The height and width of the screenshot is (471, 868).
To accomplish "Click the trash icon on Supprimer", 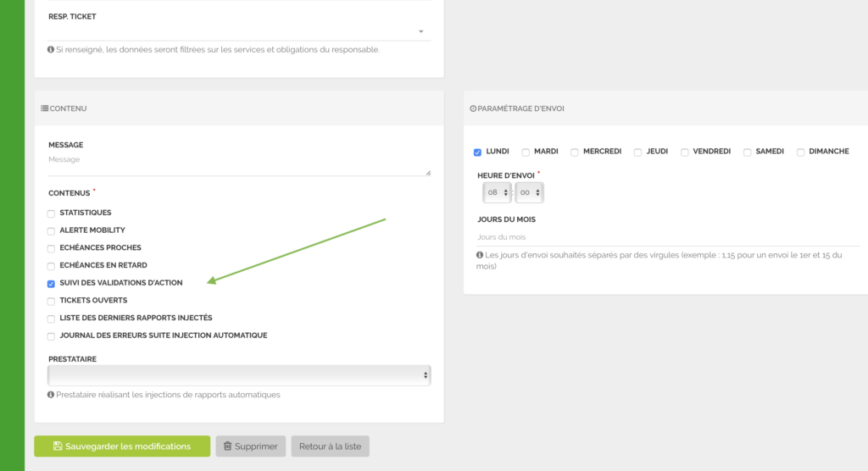I will (227, 446).
